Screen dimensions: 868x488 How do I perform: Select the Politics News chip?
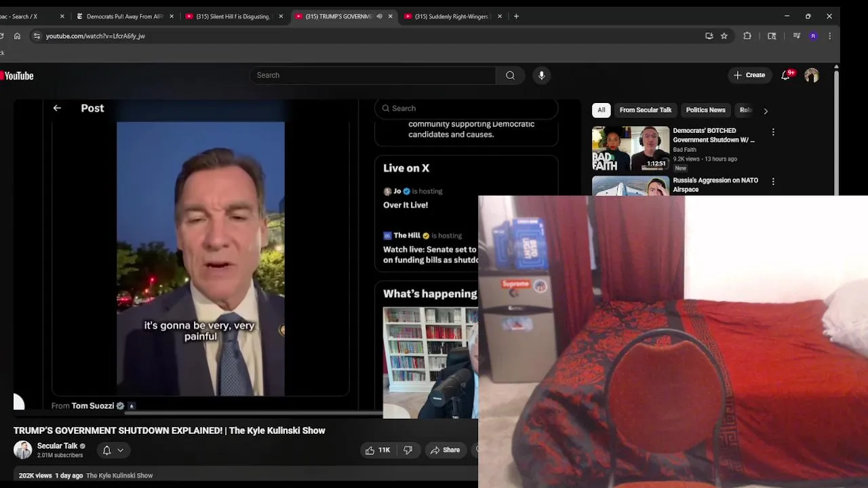tap(705, 110)
